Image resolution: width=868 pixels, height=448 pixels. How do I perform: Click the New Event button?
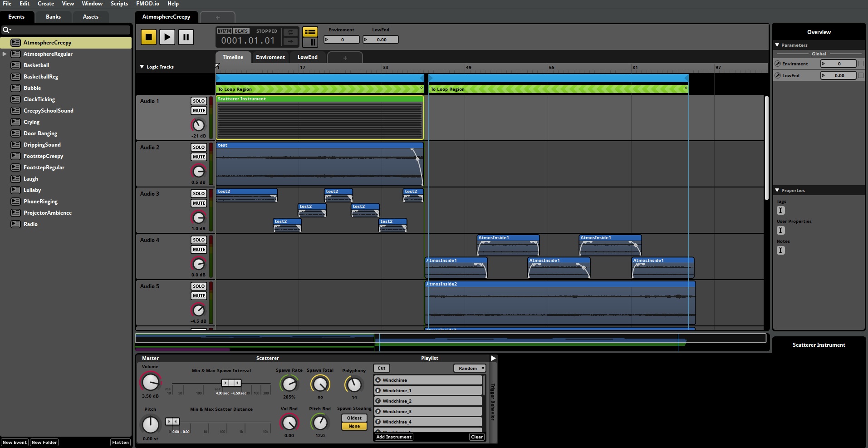click(15, 442)
